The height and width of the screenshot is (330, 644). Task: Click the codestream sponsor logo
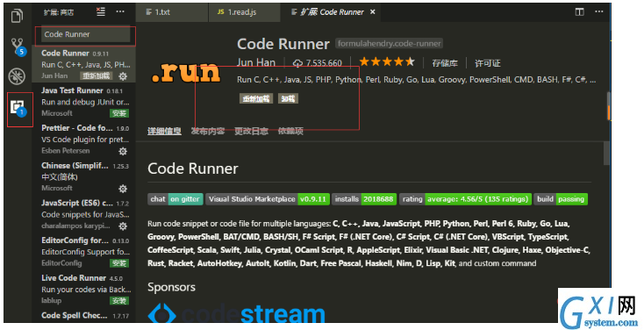click(237, 314)
